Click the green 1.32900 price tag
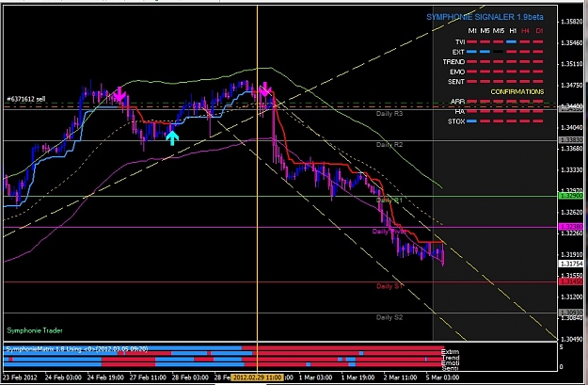The image size is (588, 385). [571, 196]
